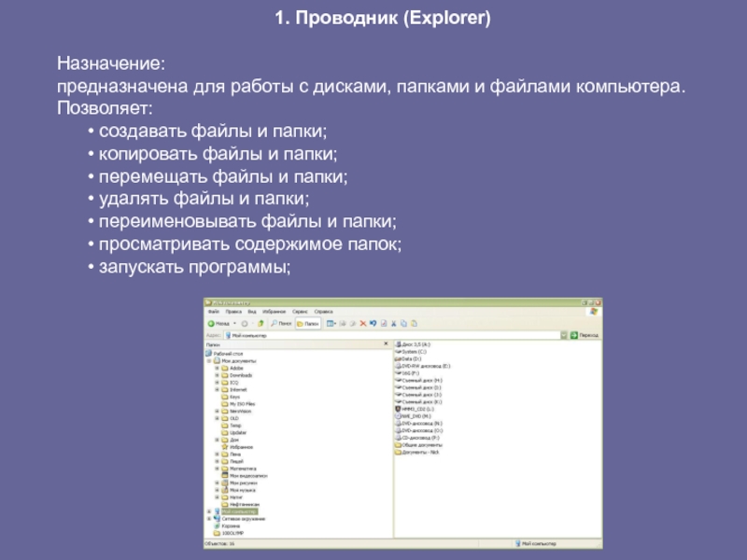Viewport: 747px width, 560px height.
Task: Expand the Adobe folder node
Action: [218, 368]
